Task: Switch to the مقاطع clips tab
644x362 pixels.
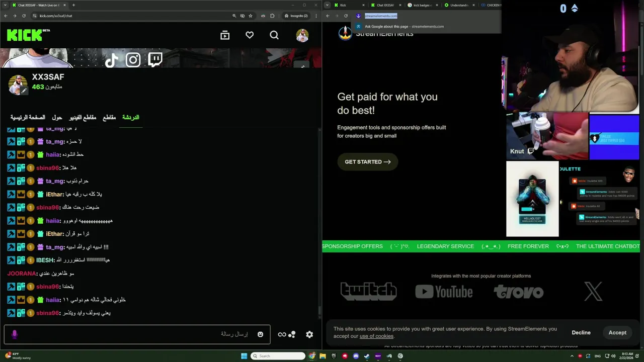Action: (x=109, y=117)
